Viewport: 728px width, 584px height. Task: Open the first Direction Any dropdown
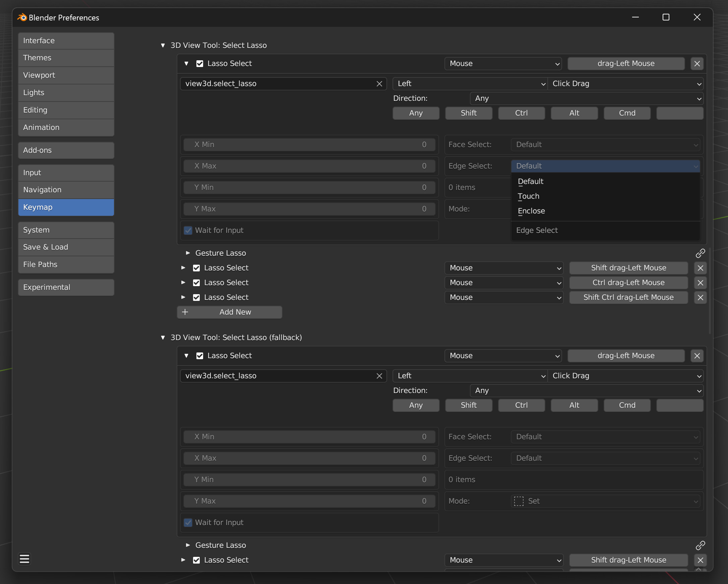tap(587, 99)
